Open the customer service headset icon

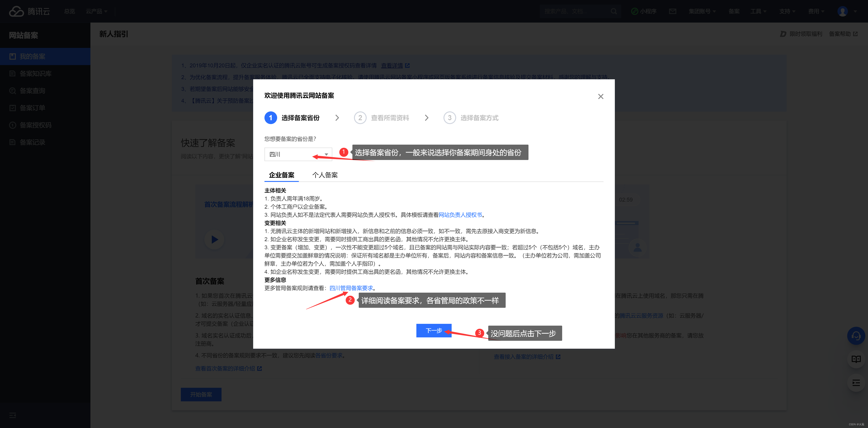[x=856, y=336]
